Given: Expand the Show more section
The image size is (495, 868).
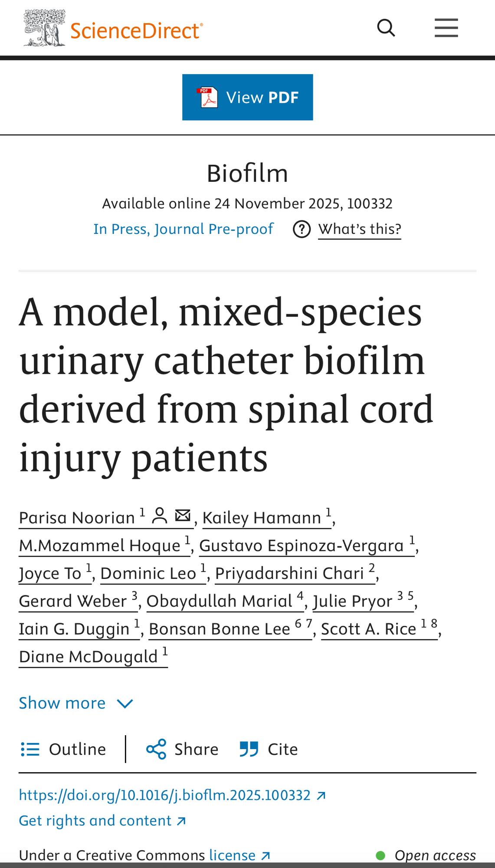Looking at the screenshot, I should (x=62, y=703).
